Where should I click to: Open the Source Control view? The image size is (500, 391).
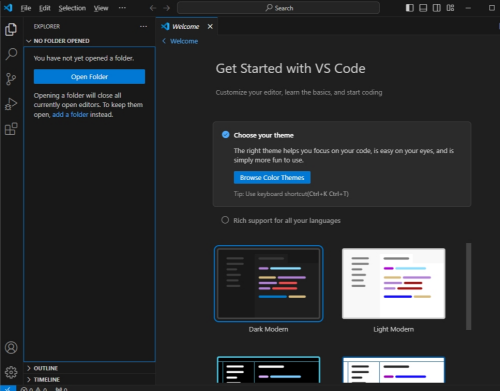11,79
